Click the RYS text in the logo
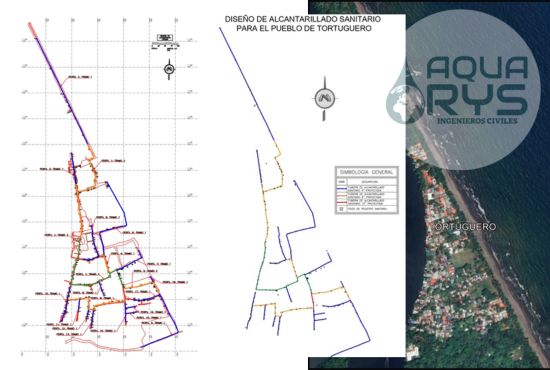This screenshot has height=370, width=550. click(479, 100)
